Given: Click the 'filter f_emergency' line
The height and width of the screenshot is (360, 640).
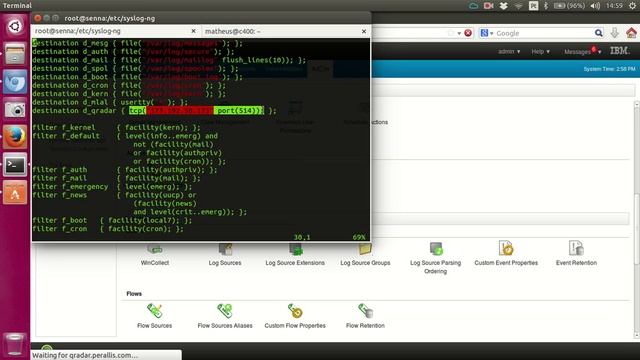Looking at the screenshot, I should 112,187.
